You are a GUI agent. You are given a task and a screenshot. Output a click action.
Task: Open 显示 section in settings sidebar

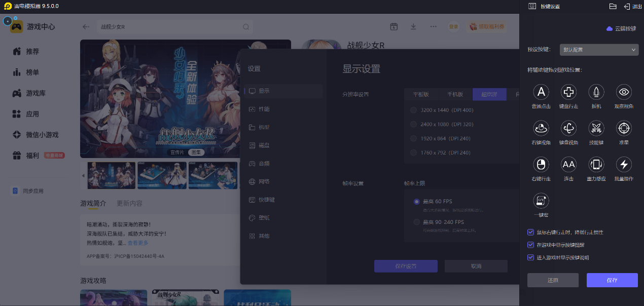(283, 91)
